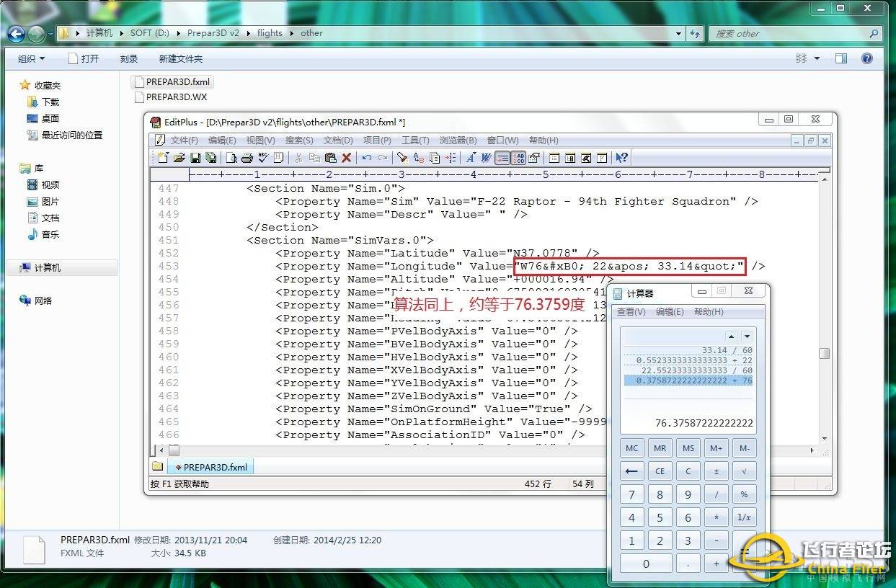The image size is (896, 588).
Task: Select the PREPAR3D.WX file in the folder
Action: [176, 97]
